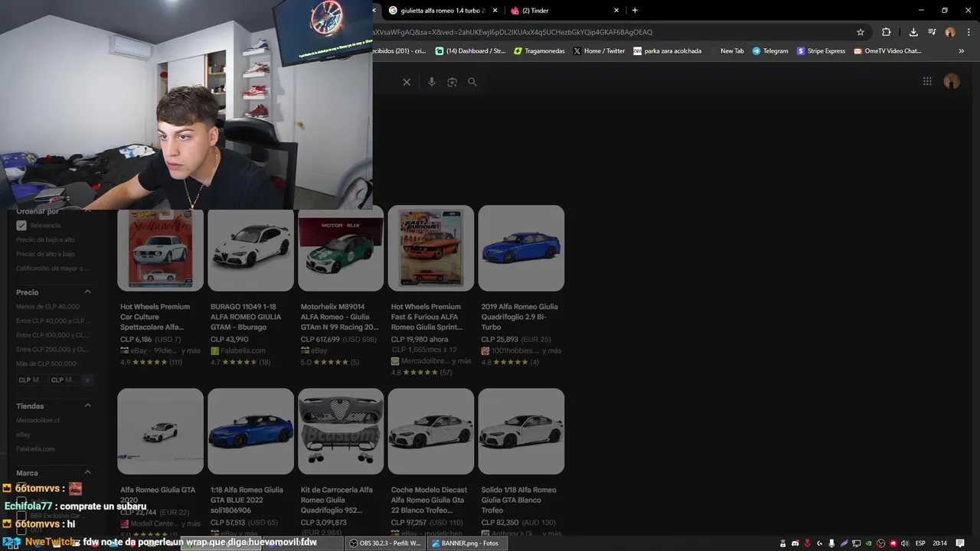Viewport: 980px width, 551px height.
Task: Open Chrome three-dot menu
Action: [x=969, y=32]
